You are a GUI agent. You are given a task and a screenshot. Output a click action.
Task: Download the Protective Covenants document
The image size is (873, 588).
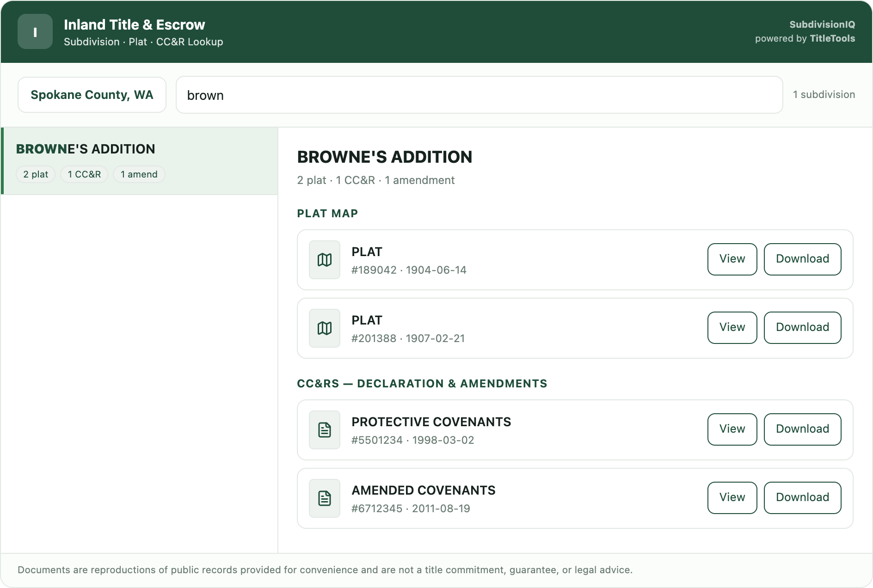click(803, 429)
